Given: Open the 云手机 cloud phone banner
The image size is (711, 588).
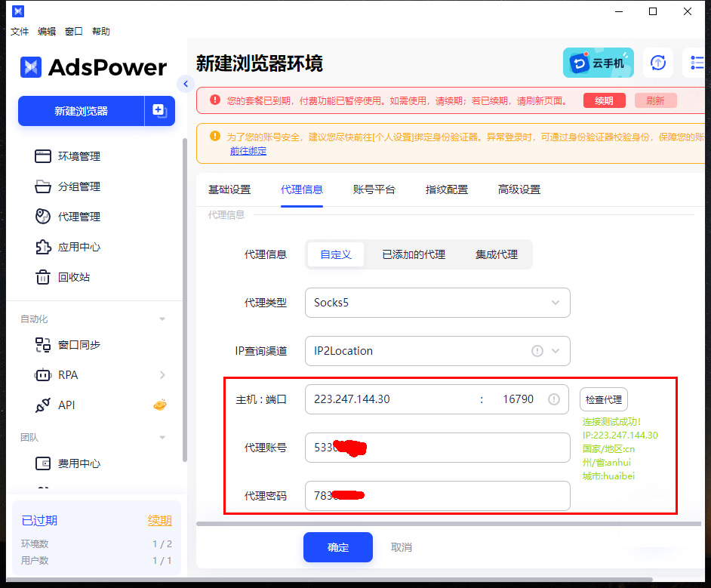Looking at the screenshot, I should [x=598, y=63].
